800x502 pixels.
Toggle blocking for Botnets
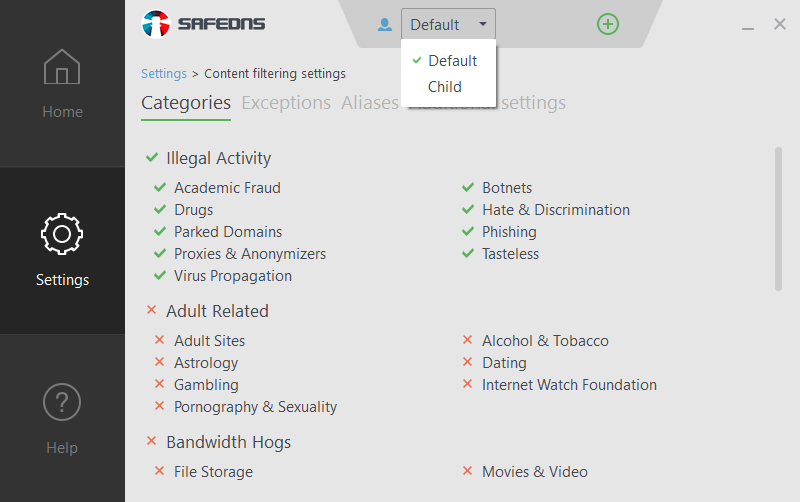(x=467, y=188)
